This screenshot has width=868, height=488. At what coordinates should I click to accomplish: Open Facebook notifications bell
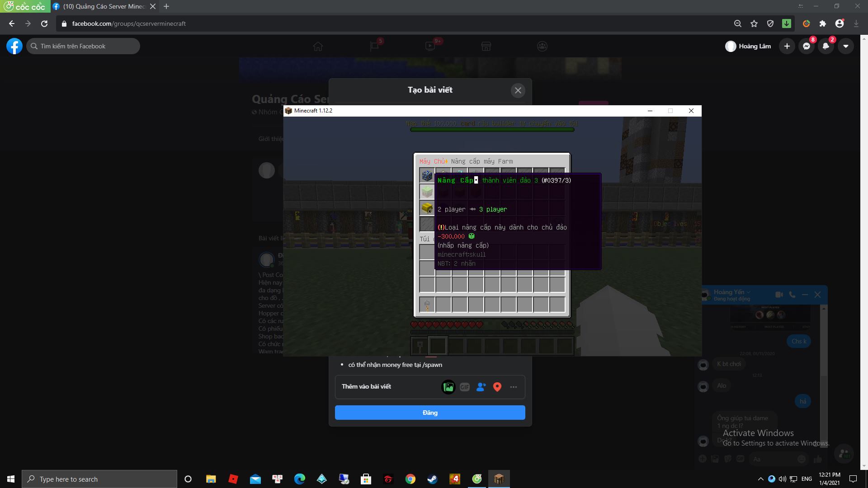826,46
